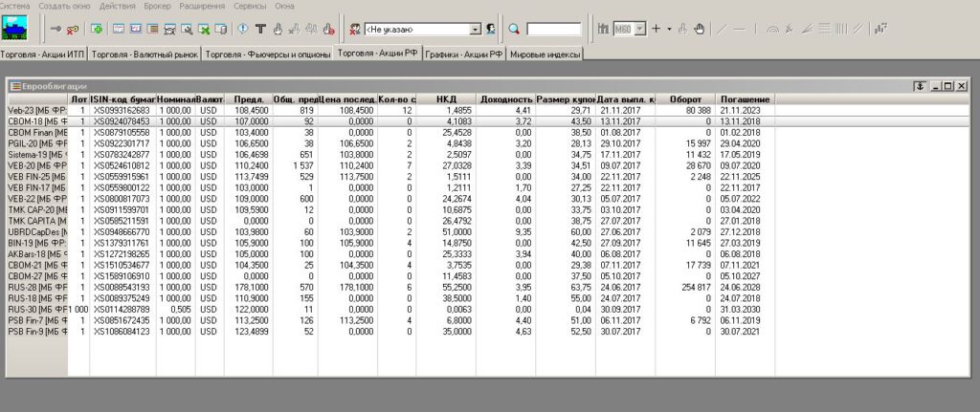Click the bold T icon in toolbar
980x412 pixels.
260,29
